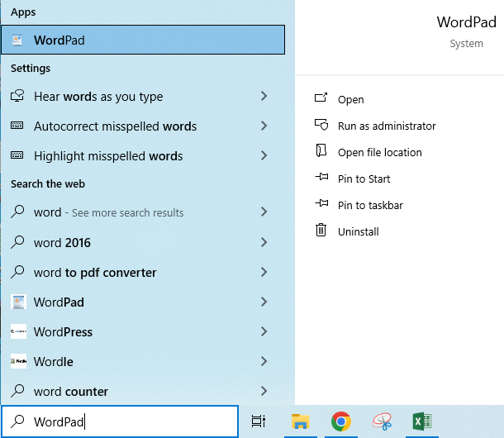
Task: Click the word See more search results entry
Action: 143,212
